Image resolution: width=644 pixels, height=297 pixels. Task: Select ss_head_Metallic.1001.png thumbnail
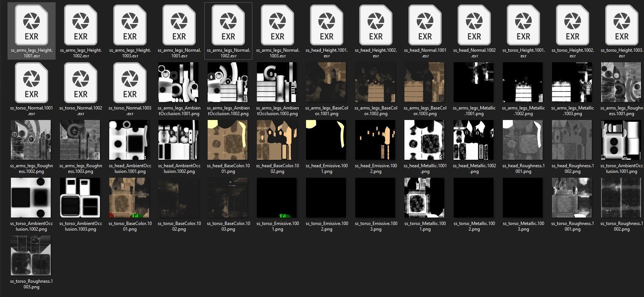coord(424,140)
